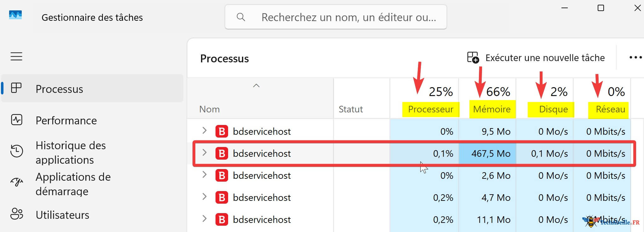Click the Performance sidebar icon
Image resolution: width=644 pixels, height=232 pixels.
pyautogui.click(x=16, y=120)
